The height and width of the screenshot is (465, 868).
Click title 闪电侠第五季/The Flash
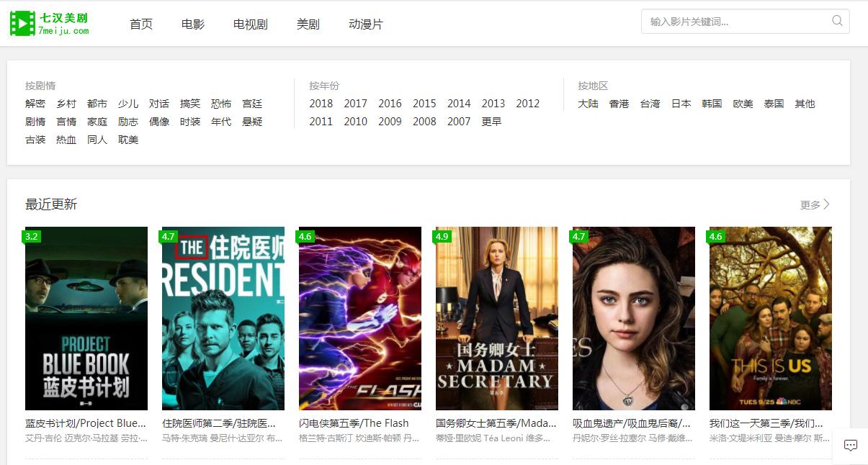point(354,423)
